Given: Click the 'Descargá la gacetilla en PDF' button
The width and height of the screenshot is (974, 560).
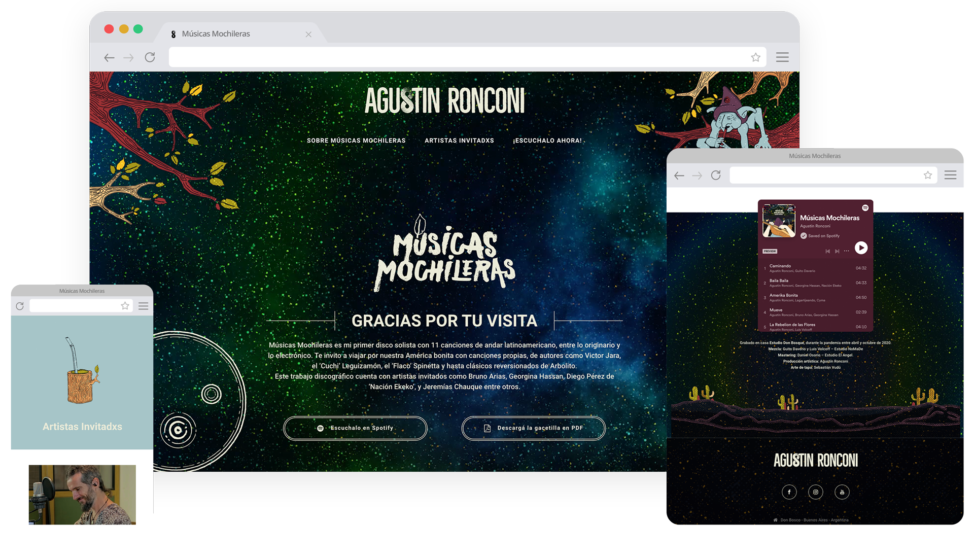Looking at the screenshot, I should (533, 428).
